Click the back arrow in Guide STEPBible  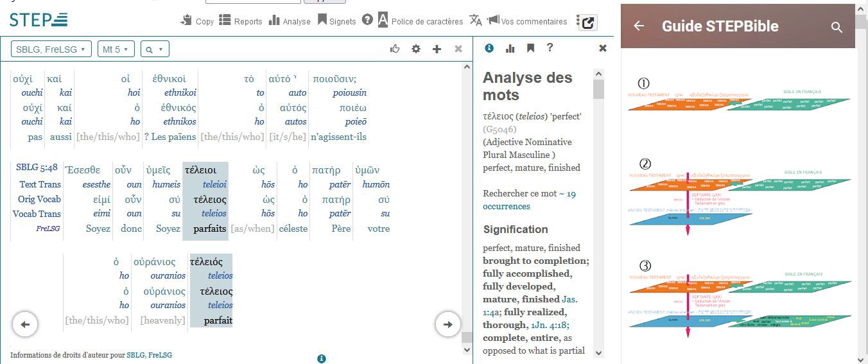coord(638,26)
